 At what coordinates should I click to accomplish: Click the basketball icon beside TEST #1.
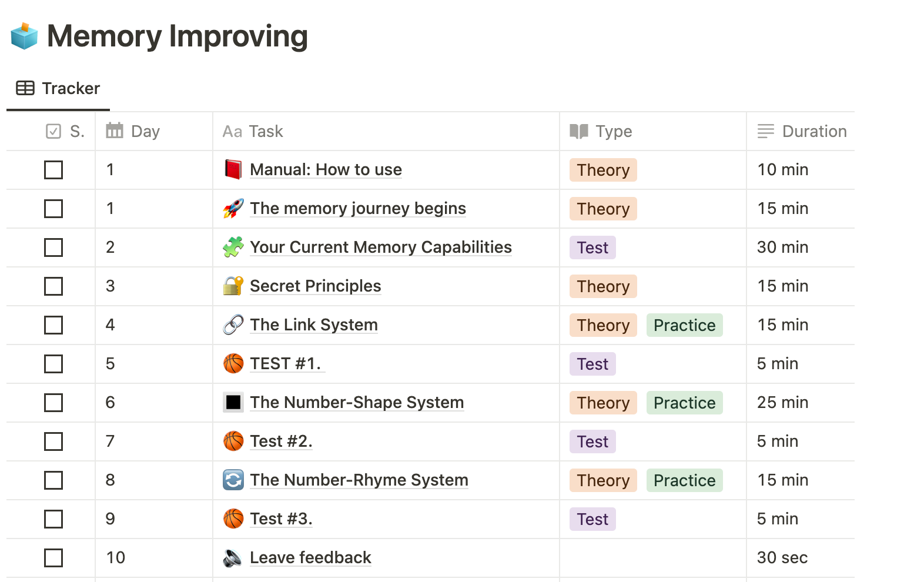(x=233, y=363)
